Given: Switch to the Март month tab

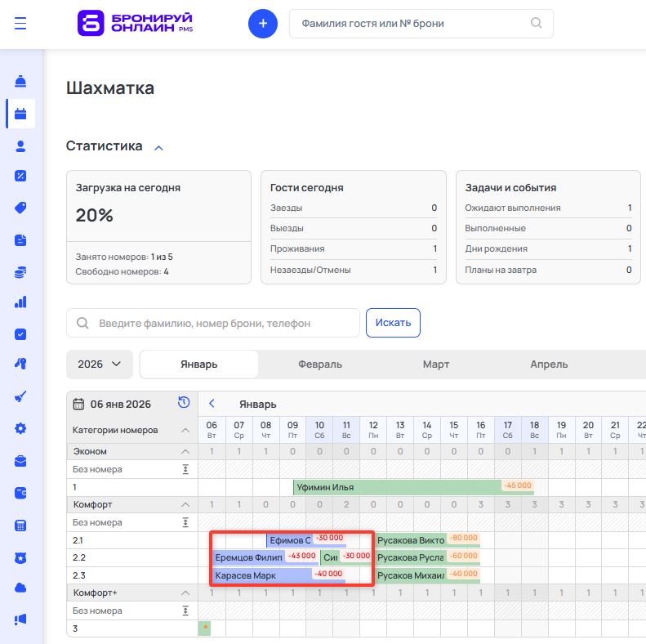Looking at the screenshot, I should [435, 364].
